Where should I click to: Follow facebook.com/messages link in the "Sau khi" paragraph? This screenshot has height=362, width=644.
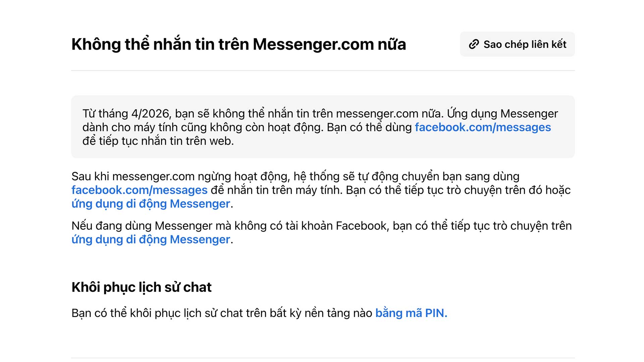tap(140, 190)
